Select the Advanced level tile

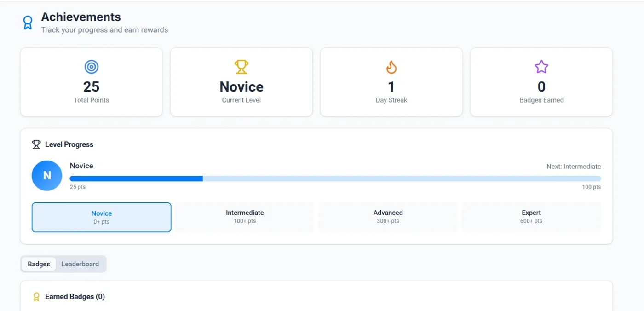click(x=388, y=217)
